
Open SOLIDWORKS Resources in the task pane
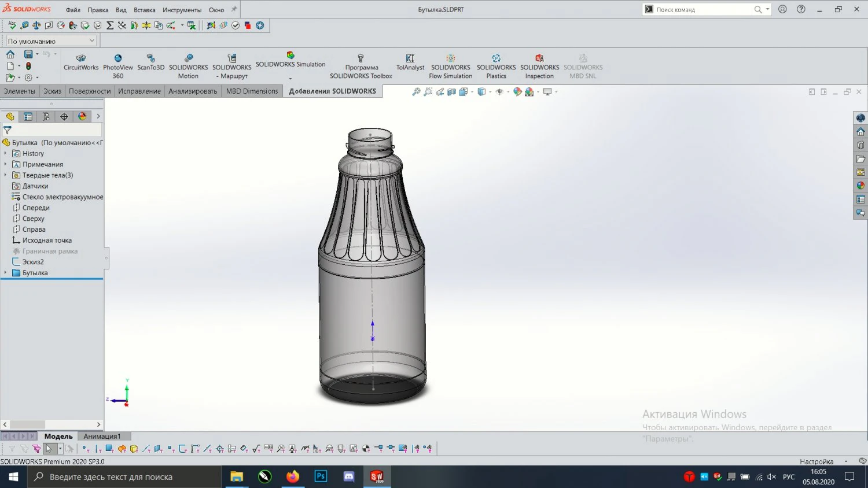(860, 131)
